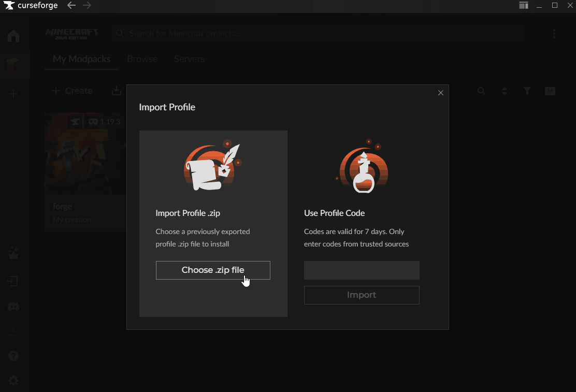Switch to the My Modpacks tab
Viewport: 576px width, 392px height.
81,59
